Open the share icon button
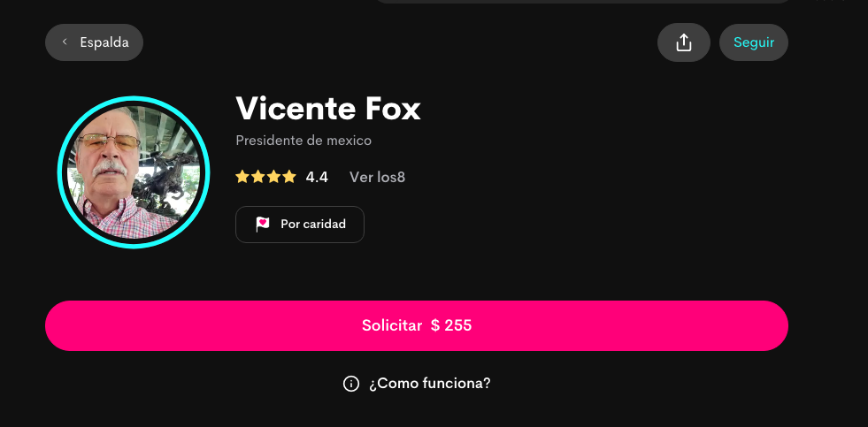Viewport: 868px width, 427px height. click(684, 42)
